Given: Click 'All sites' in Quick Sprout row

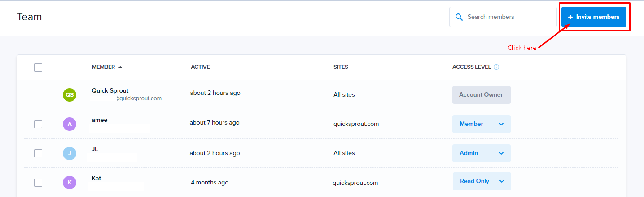Looking at the screenshot, I should click(344, 95).
